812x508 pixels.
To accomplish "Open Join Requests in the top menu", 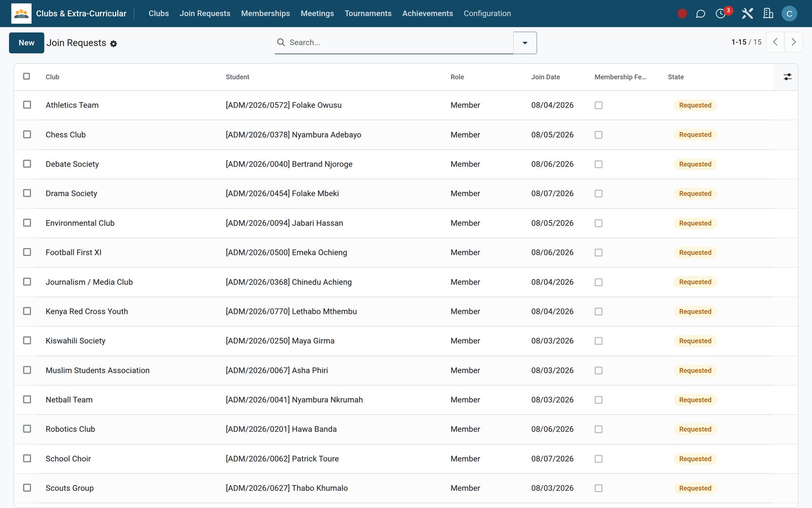I will [x=205, y=14].
